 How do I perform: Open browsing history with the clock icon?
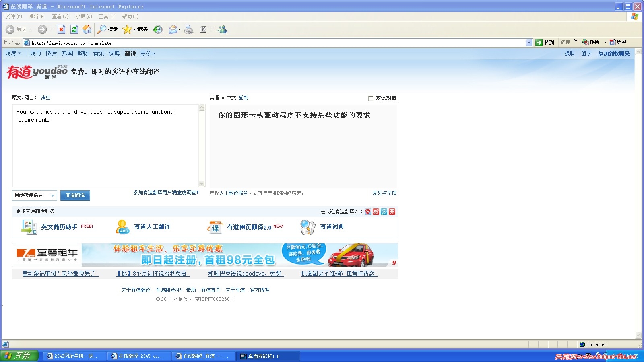[158, 29]
